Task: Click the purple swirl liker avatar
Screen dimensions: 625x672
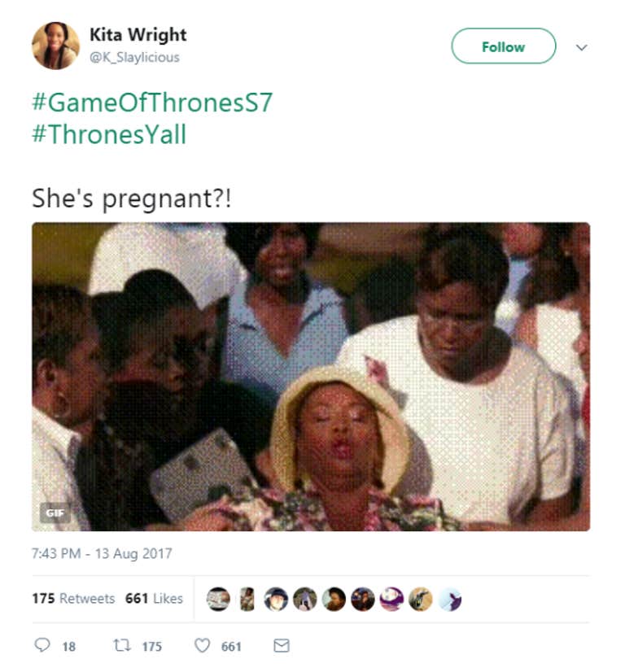Action: [391, 599]
